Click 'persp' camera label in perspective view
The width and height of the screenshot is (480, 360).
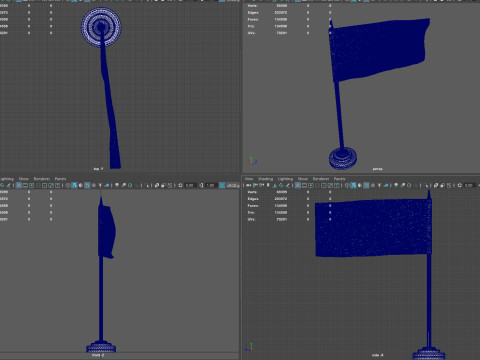click(377, 169)
